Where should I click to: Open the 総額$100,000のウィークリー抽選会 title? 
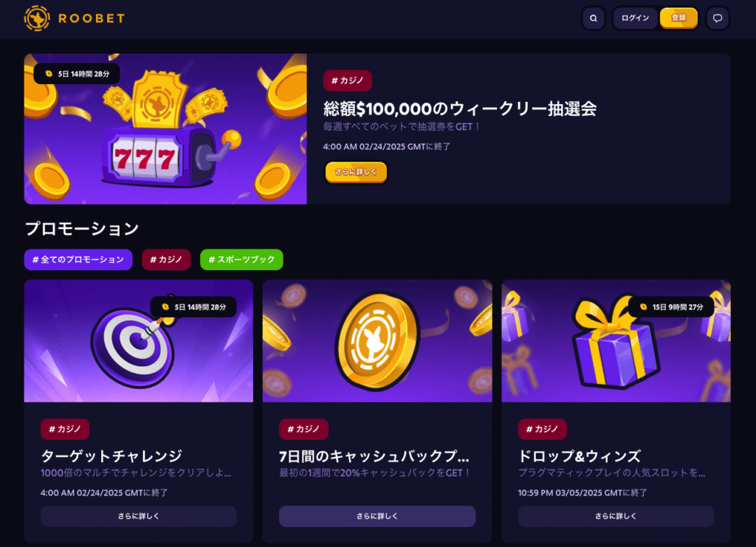(x=460, y=109)
